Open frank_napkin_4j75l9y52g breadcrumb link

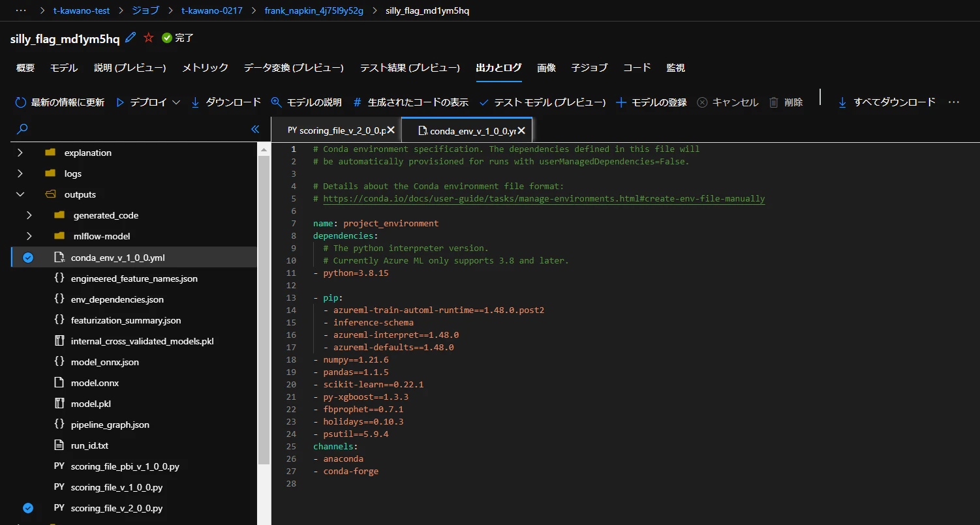[x=313, y=11]
